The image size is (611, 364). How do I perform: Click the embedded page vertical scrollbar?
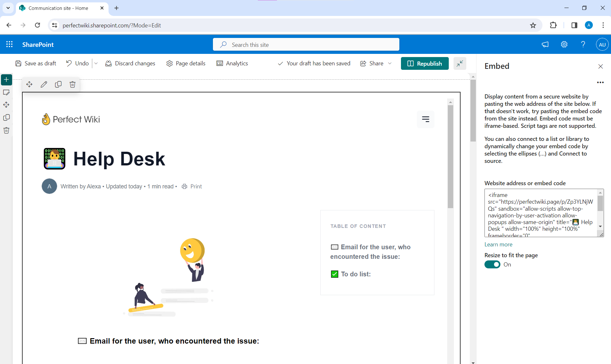[x=450, y=156]
